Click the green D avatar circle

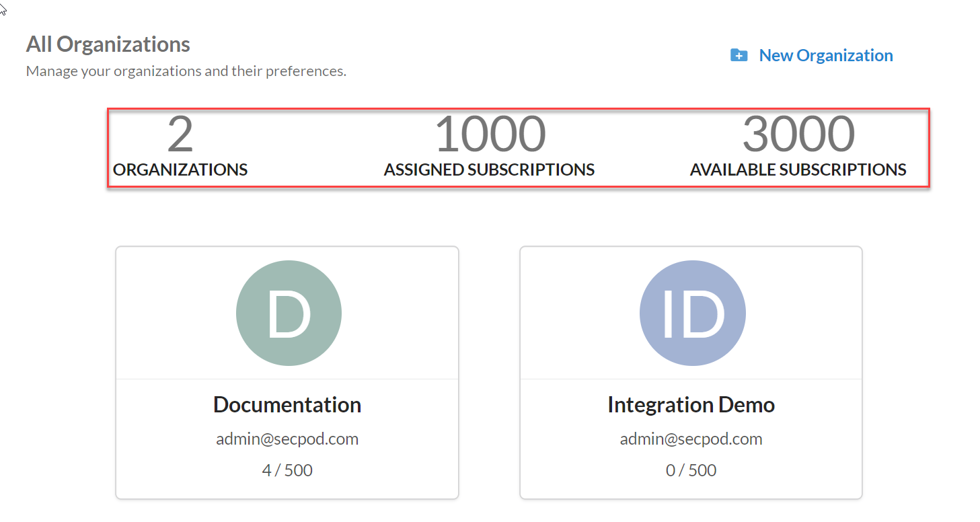[289, 313]
